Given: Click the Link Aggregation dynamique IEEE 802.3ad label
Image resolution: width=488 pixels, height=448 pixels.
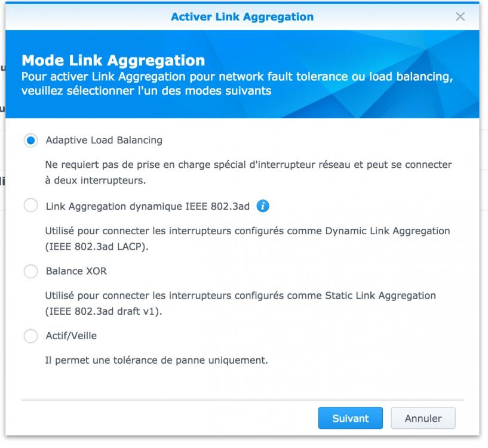Looking at the screenshot, I should [148, 206].
